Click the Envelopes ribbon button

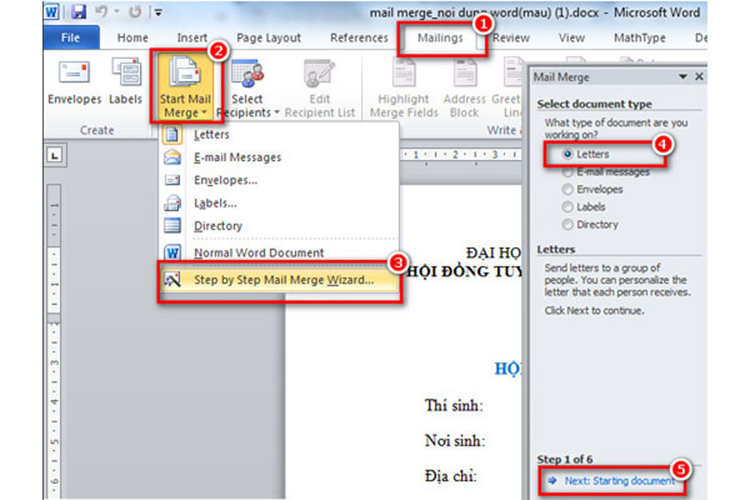tap(74, 80)
